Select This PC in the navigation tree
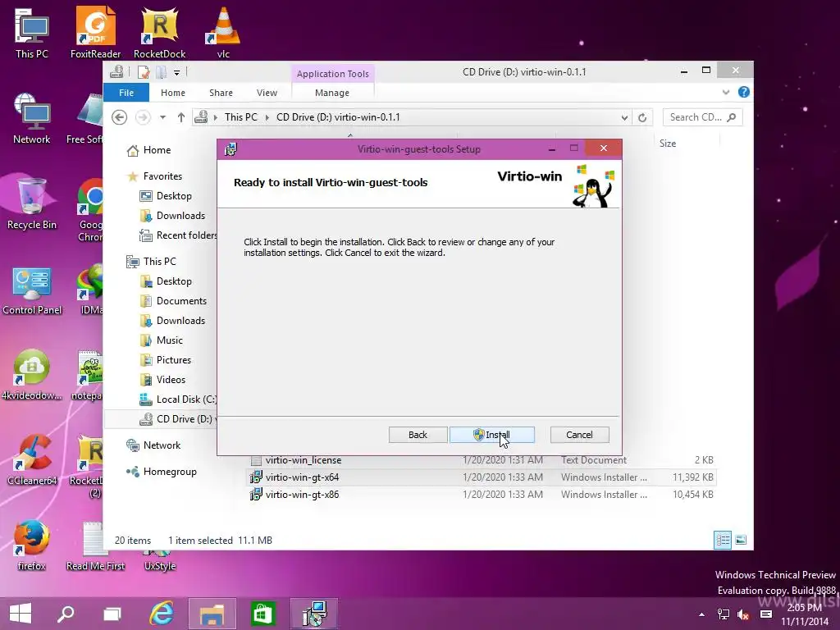The height and width of the screenshot is (630, 840). [159, 262]
